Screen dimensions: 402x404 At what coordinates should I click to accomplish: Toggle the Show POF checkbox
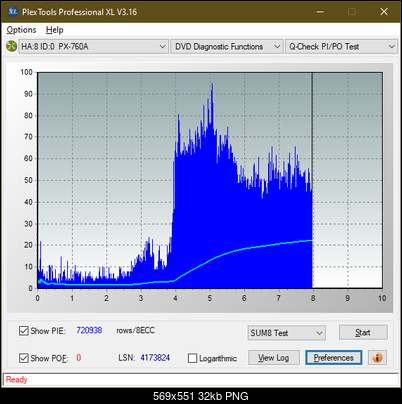coord(24,358)
